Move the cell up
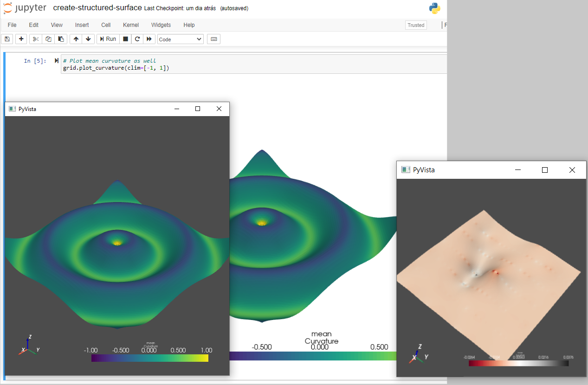The height and width of the screenshot is (385, 588). click(76, 39)
